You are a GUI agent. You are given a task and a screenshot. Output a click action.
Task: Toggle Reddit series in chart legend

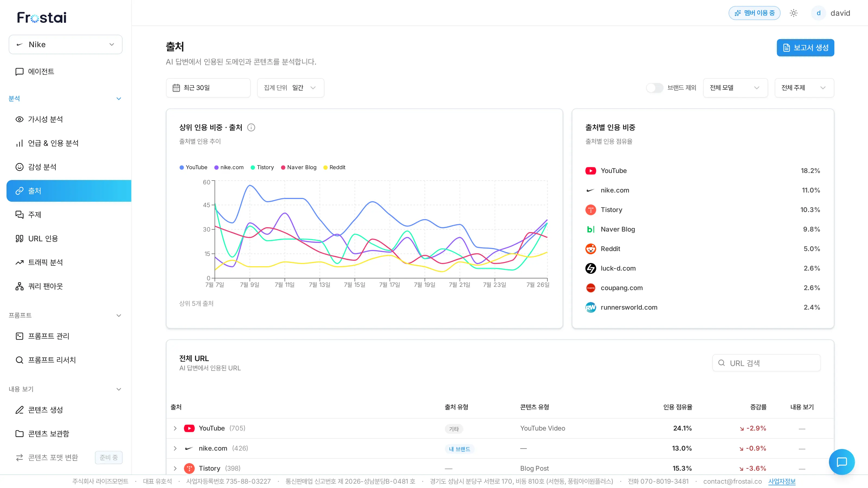[x=334, y=167]
